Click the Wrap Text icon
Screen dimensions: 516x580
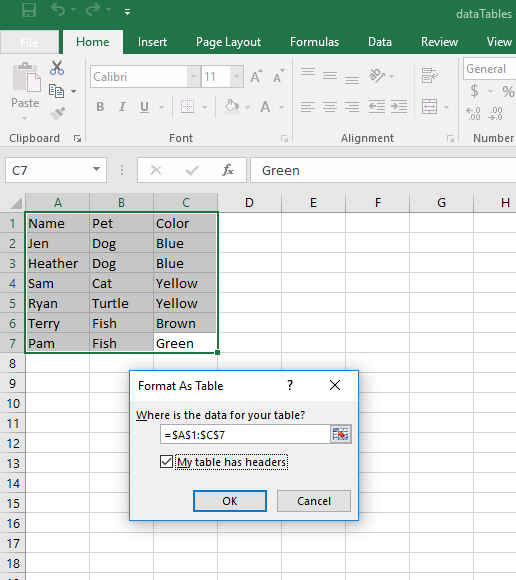tap(429, 75)
